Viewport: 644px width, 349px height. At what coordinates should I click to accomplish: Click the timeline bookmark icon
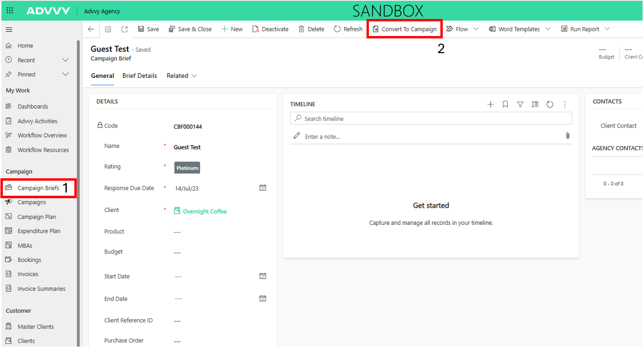pos(505,104)
